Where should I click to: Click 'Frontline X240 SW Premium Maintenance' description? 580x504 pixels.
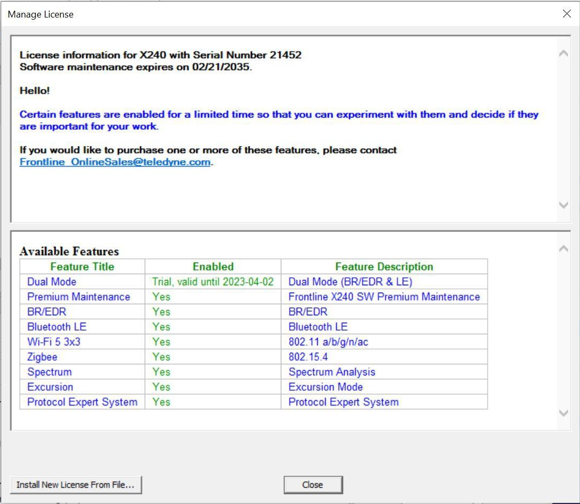coord(384,297)
